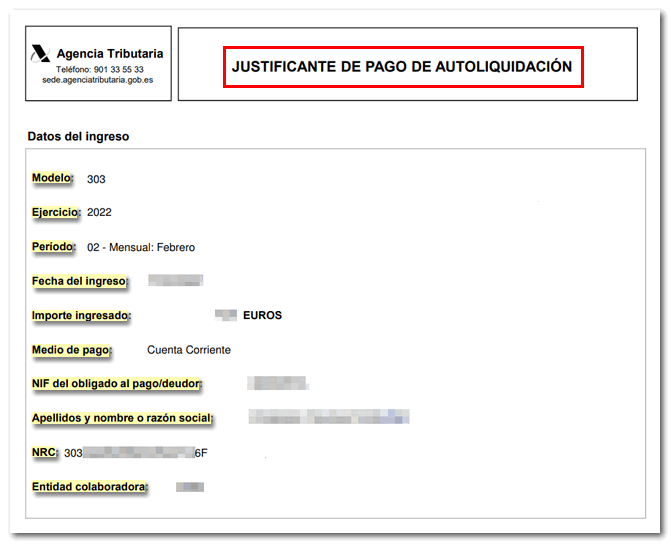Click the Fecha del ingreso label
This screenshot has height=544, width=671.
click(x=80, y=281)
